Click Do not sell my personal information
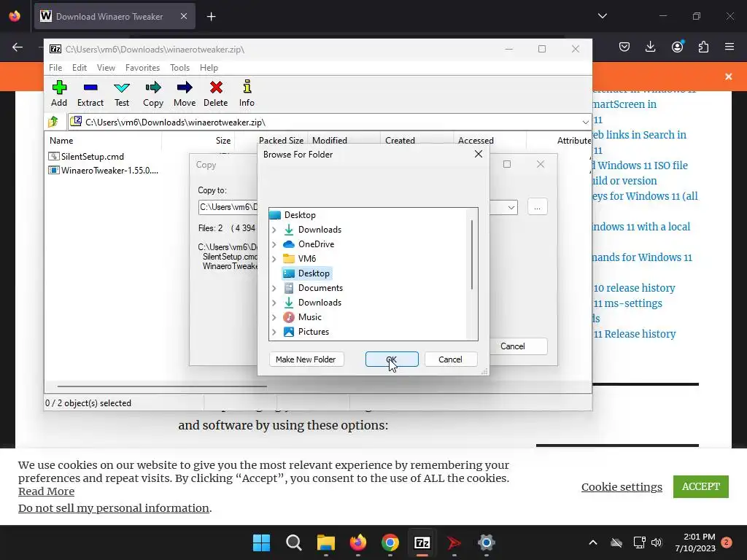Viewport: 747px width, 560px height. coord(114,508)
